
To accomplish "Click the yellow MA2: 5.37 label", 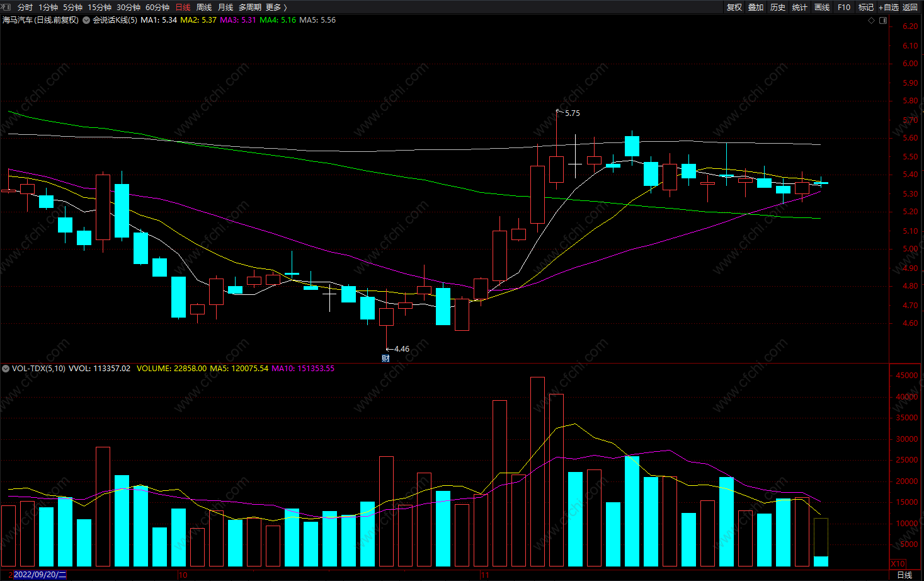I will pos(198,20).
